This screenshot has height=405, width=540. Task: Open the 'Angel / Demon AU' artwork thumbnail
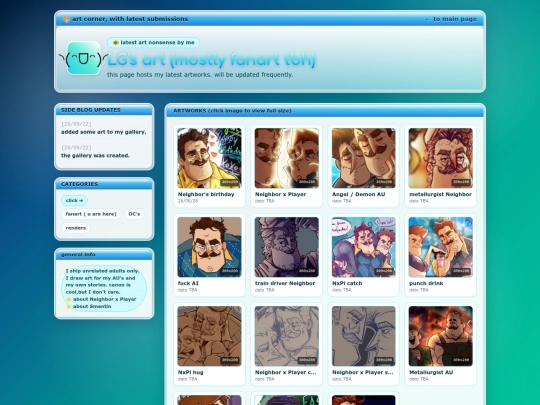[364, 158]
